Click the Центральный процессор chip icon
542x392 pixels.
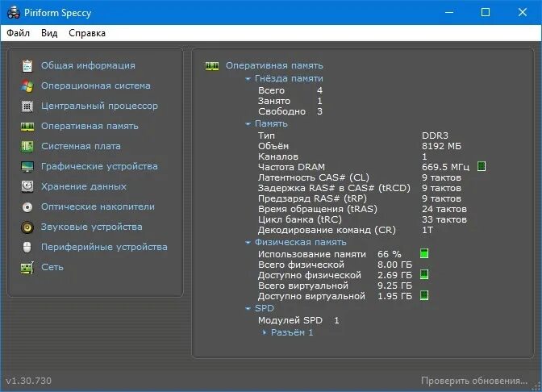point(27,106)
